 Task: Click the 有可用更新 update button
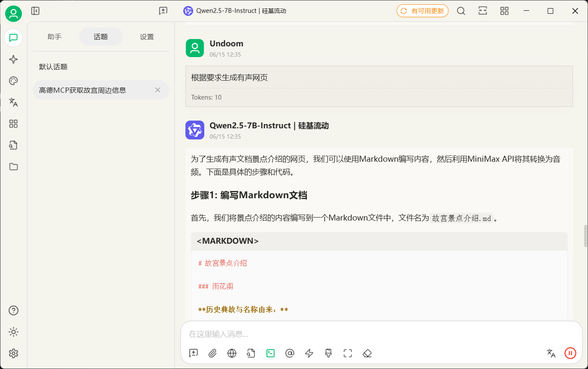(422, 11)
